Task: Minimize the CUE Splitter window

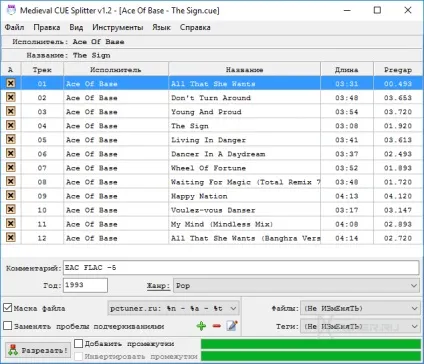Action: 347,10
